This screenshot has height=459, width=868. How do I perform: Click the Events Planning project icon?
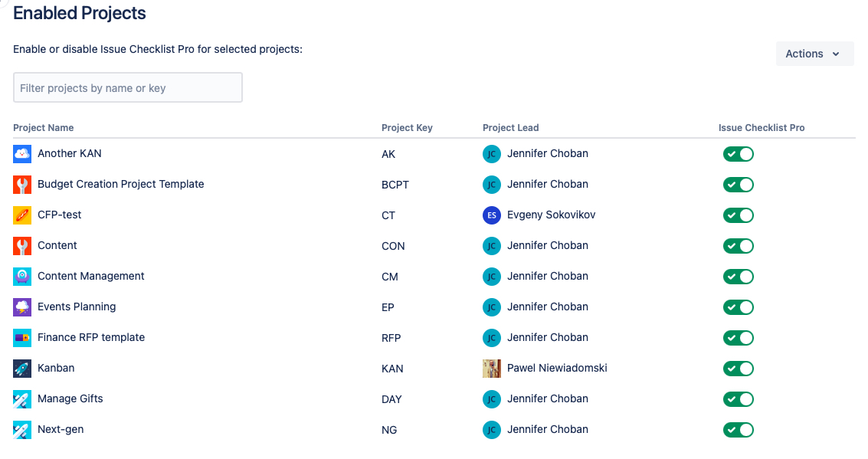point(22,307)
